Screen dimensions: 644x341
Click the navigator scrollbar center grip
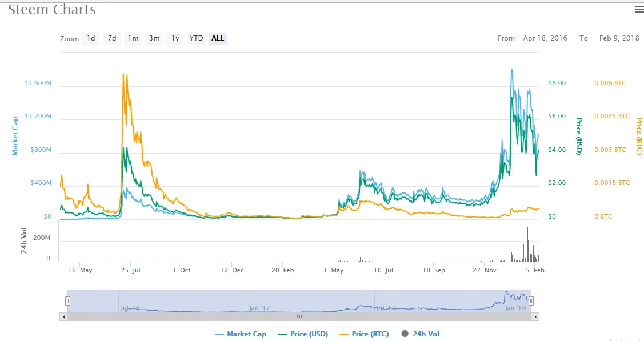[299, 317]
